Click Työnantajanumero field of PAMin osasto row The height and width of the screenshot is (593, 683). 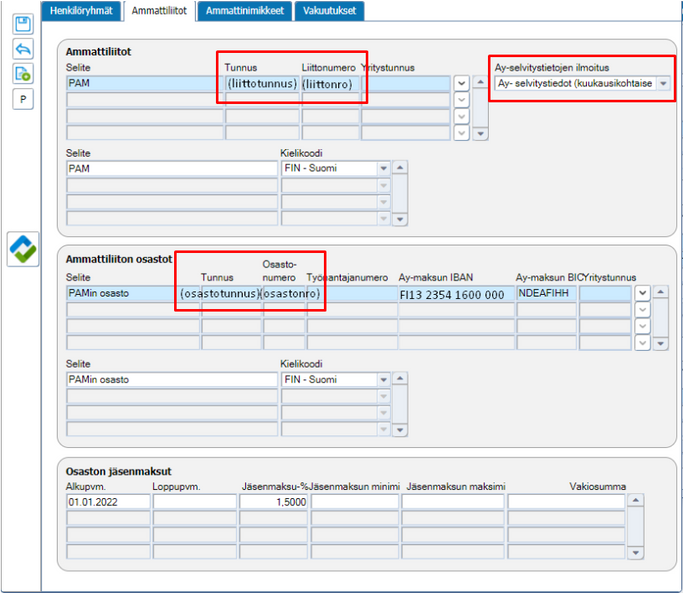pyautogui.click(x=352, y=293)
